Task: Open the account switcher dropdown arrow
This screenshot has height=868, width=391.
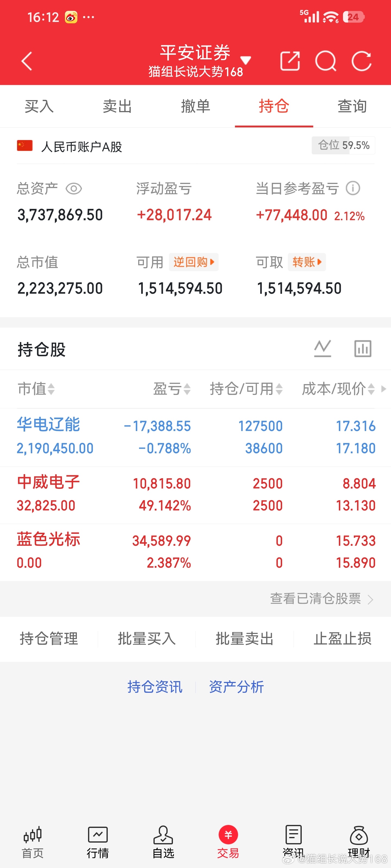Action: 246,60
